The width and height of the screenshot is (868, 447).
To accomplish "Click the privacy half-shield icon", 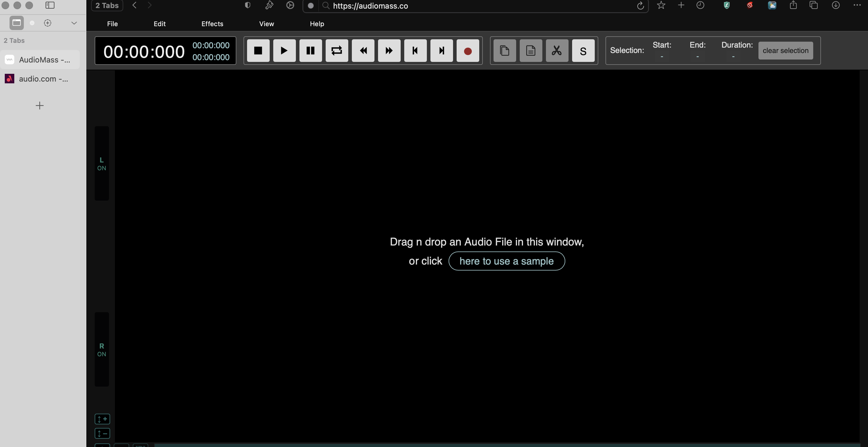I will [247, 5].
